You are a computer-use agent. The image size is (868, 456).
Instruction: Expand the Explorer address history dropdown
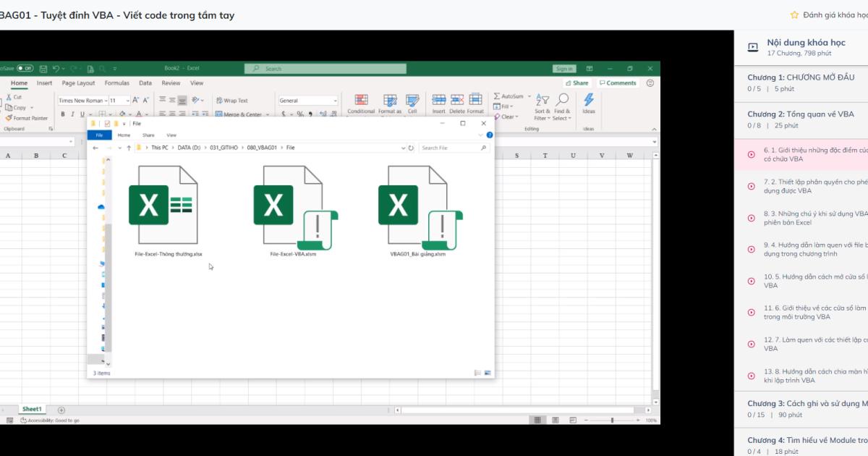pos(404,148)
